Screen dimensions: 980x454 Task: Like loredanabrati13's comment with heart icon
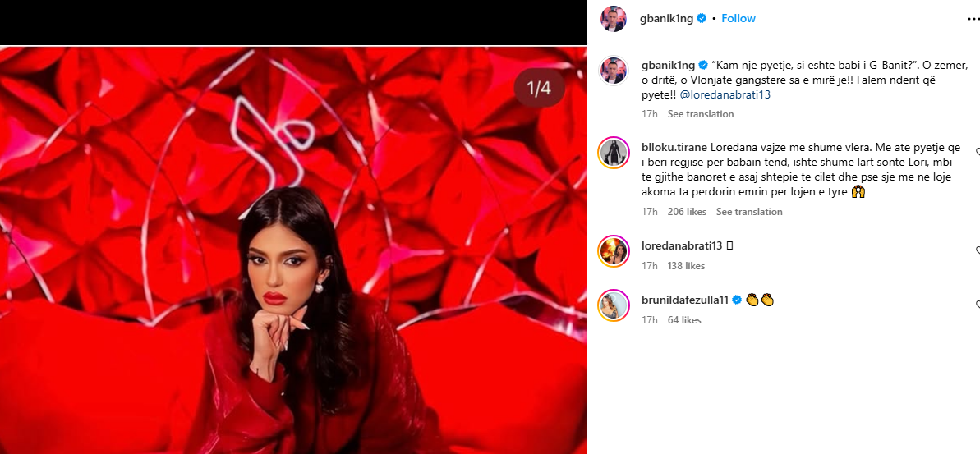pyautogui.click(x=978, y=250)
